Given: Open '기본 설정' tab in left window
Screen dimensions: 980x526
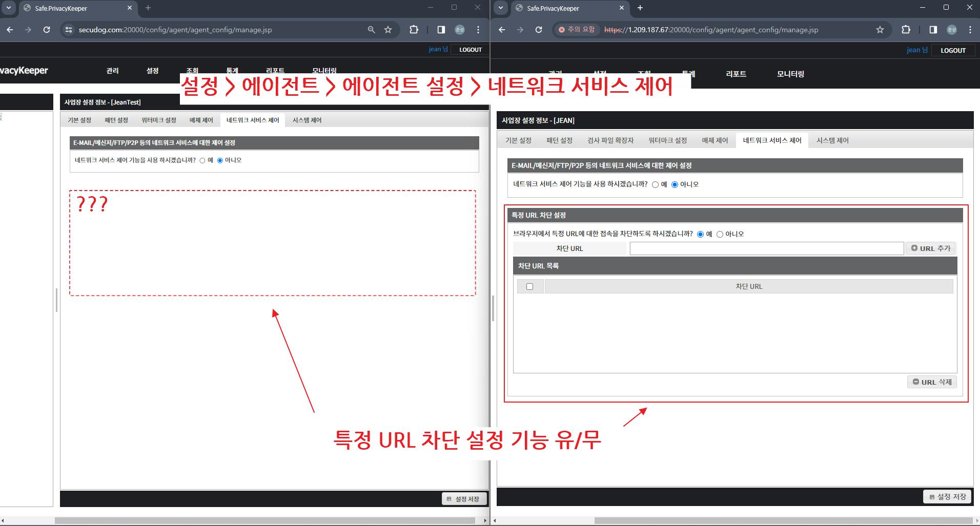Looking at the screenshot, I should 79,120.
